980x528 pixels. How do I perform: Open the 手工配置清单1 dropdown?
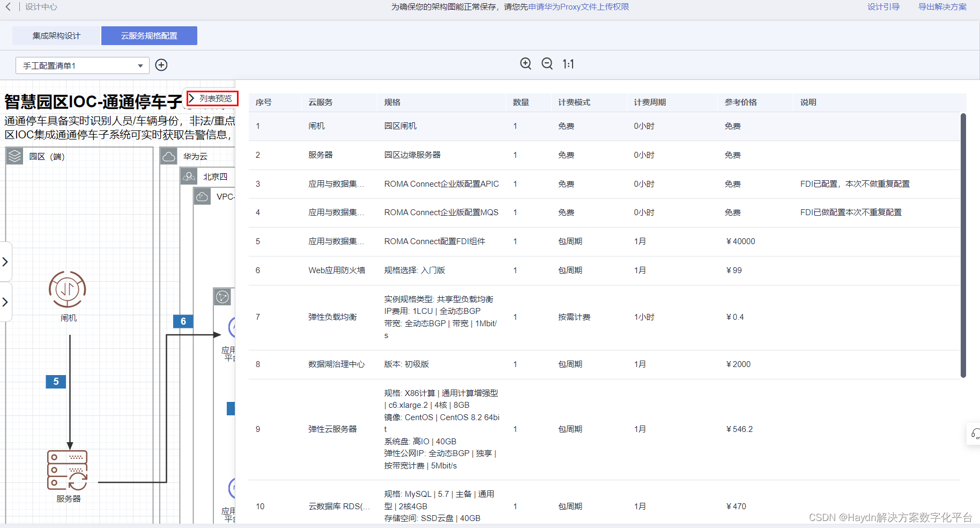click(83, 65)
